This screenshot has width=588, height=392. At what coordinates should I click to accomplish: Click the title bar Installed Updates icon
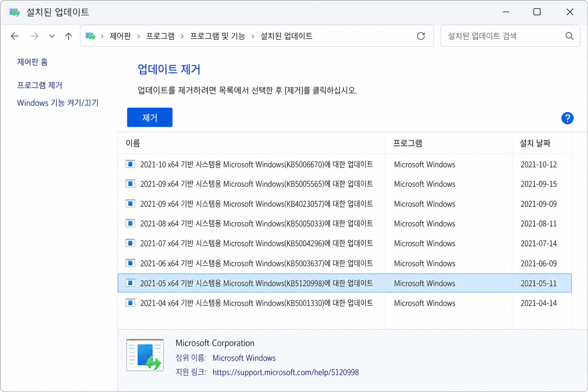point(15,12)
